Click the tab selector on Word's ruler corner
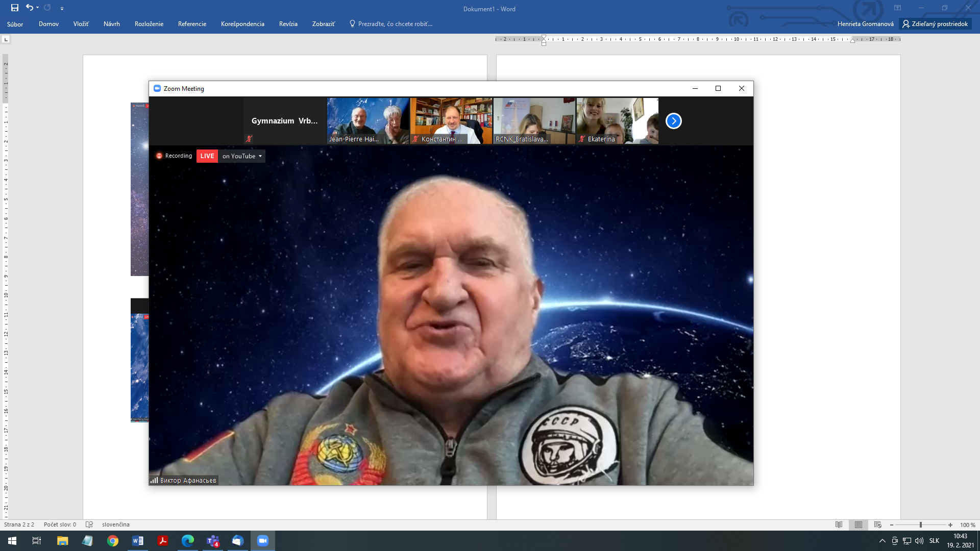980x551 pixels. (x=6, y=39)
